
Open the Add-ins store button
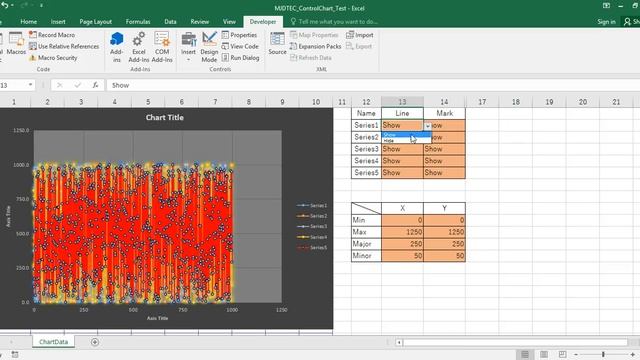116,47
